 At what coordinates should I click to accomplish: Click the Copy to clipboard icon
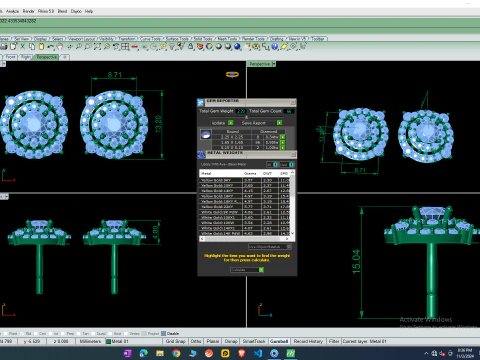(x=32, y=47)
